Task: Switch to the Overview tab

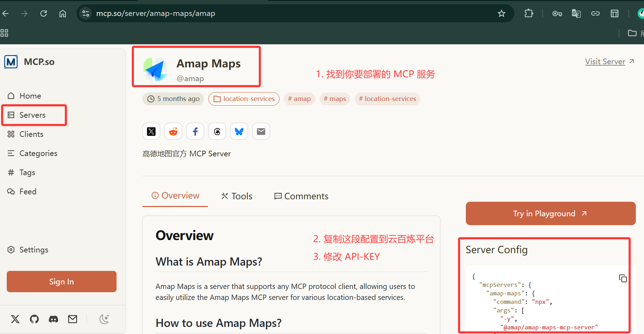Action: [x=175, y=196]
